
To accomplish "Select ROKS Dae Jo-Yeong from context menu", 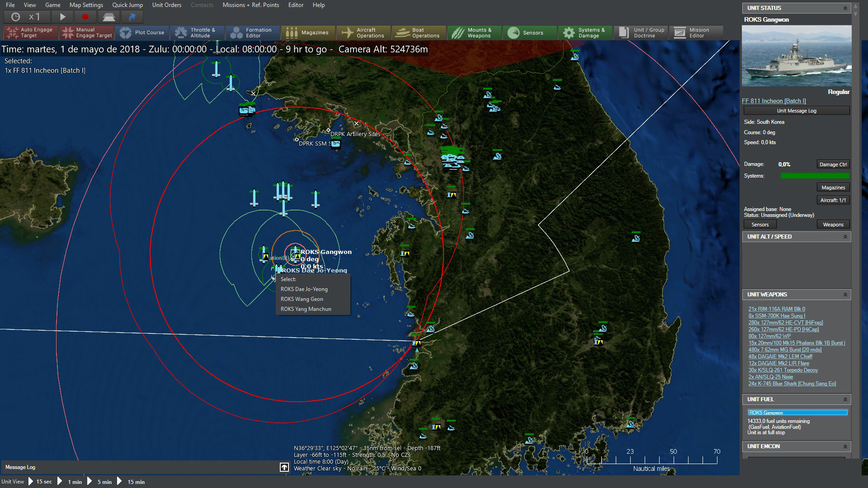I will point(305,289).
